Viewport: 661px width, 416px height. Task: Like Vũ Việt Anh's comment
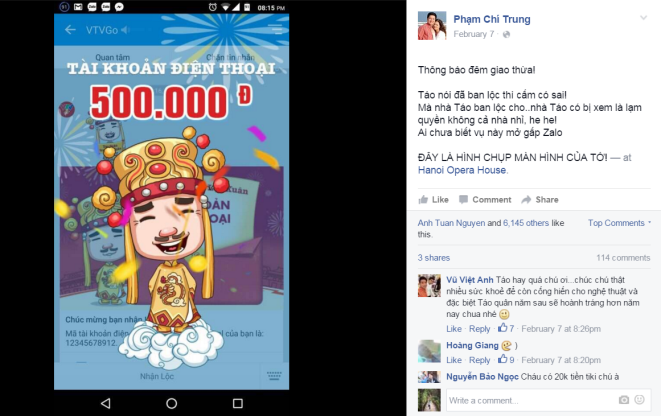[x=454, y=329]
